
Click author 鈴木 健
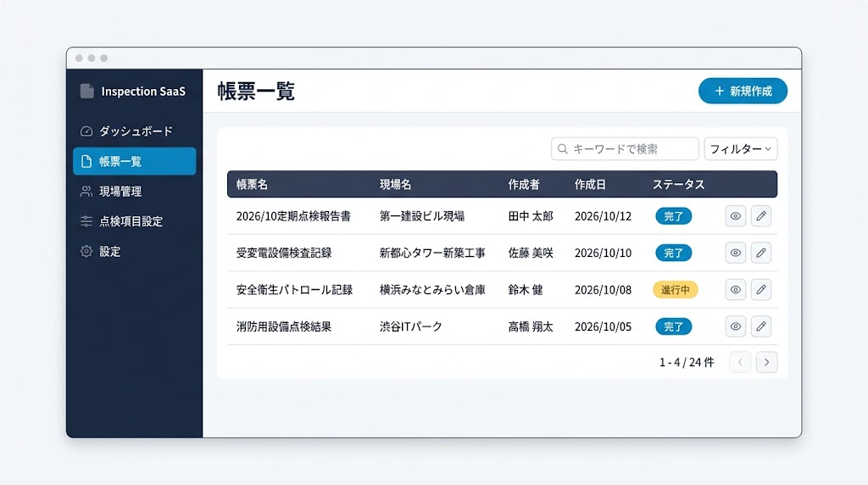click(526, 290)
